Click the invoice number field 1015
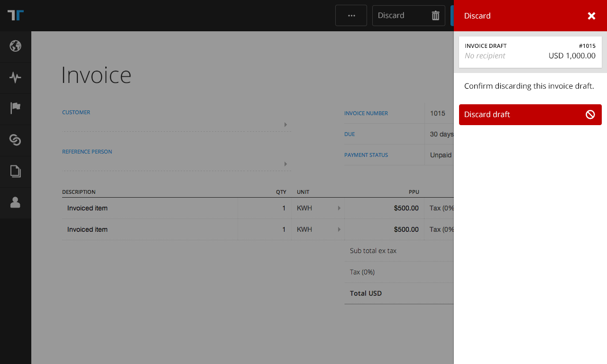 click(440, 113)
